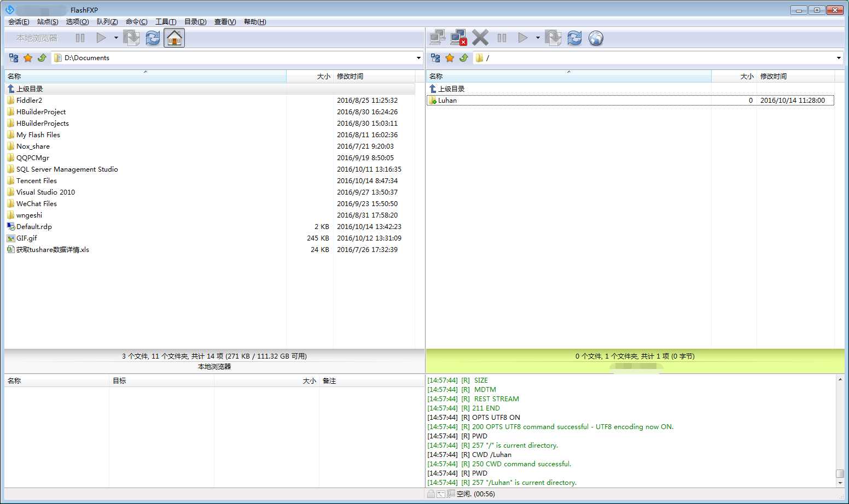Open the local pane play button dropdown arrow
The height and width of the screenshot is (504, 849).
pyautogui.click(x=116, y=38)
